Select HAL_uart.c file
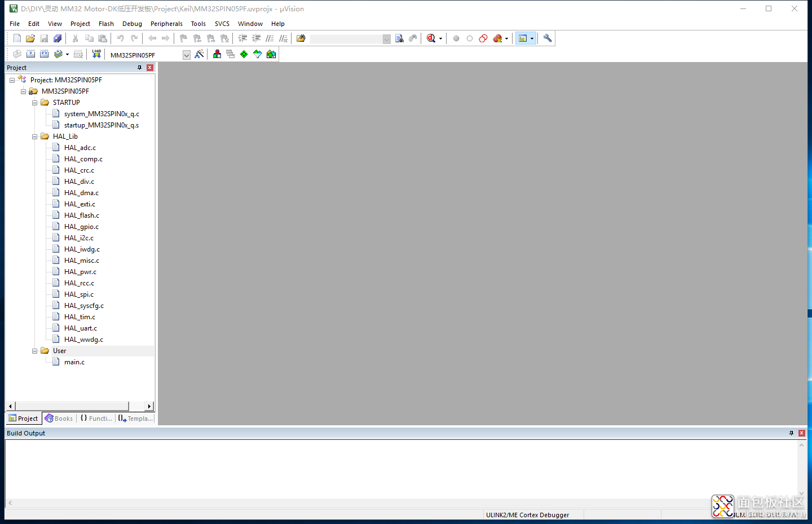 tap(81, 328)
